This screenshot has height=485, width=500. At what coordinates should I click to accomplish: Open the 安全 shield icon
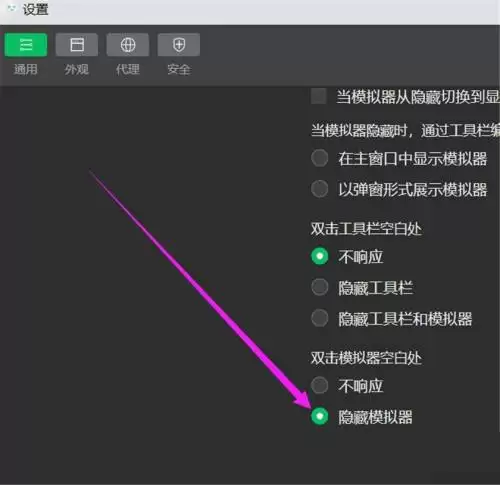click(179, 45)
